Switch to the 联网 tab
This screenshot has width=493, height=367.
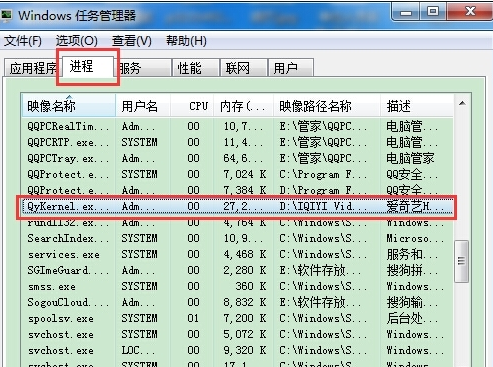pos(244,68)
